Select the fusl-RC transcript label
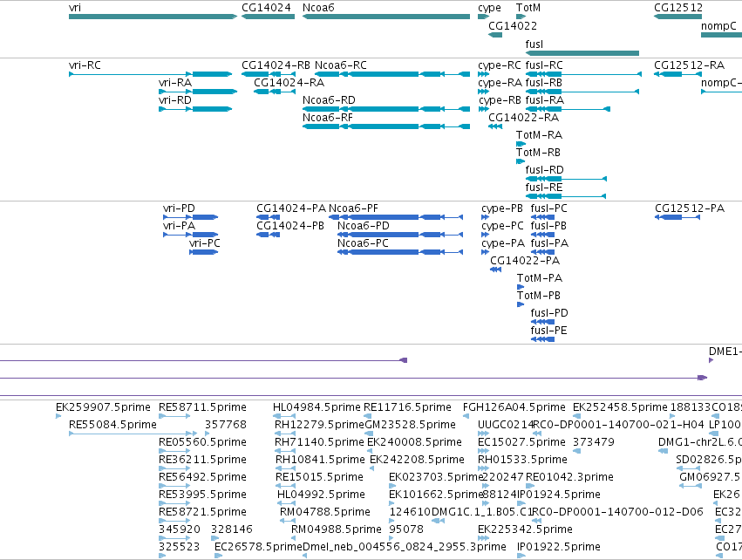Image resolution: width=742 pixels, height=560 pixels. [544, 65]
